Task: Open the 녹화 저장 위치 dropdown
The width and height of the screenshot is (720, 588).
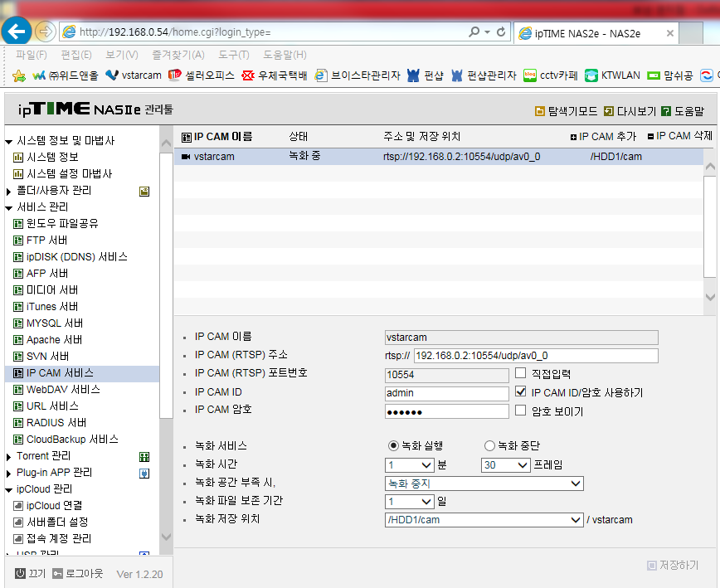Action: pyautogui.click(x=484, y=520)
